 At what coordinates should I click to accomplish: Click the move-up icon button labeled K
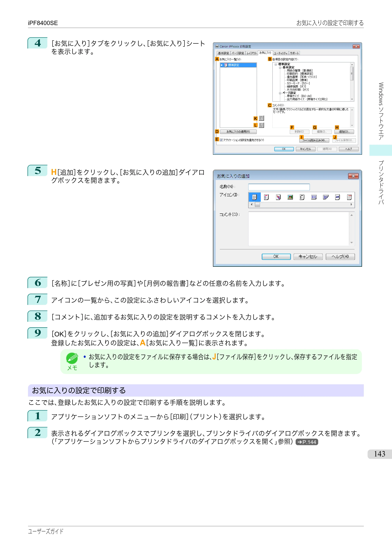tap(261, 118)
